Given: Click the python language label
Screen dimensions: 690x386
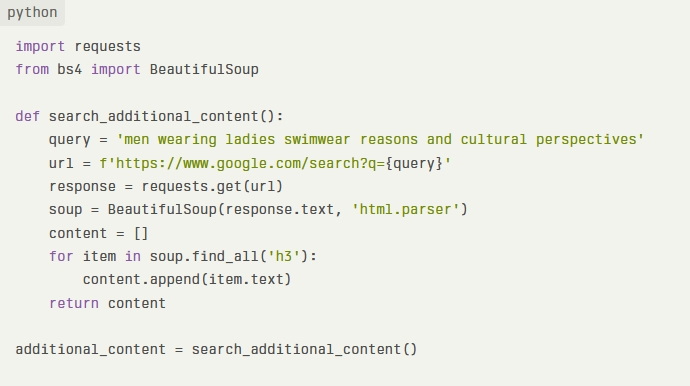Looking at the screenshot, I should point(32,12).
